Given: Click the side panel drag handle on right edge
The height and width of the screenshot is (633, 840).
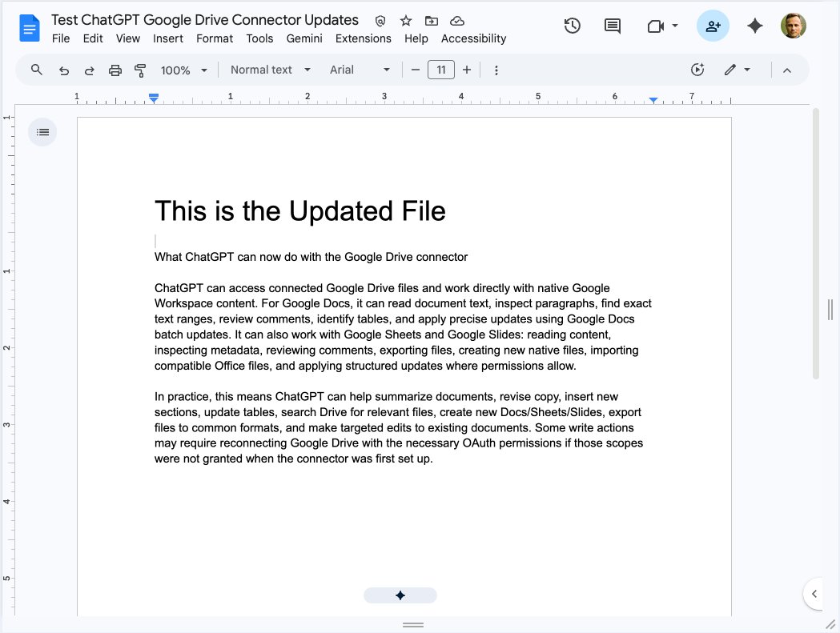Looking at the screenshot, I should click(x=830, y=310).
